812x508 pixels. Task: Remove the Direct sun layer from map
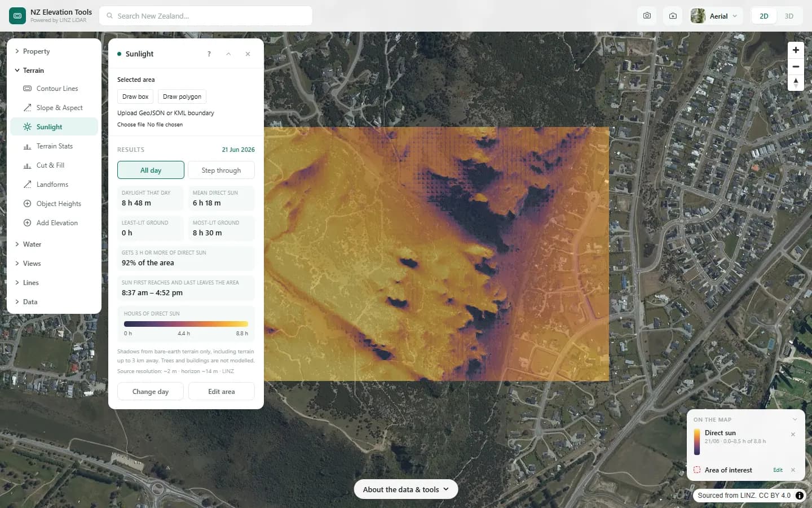coord(793,434)
